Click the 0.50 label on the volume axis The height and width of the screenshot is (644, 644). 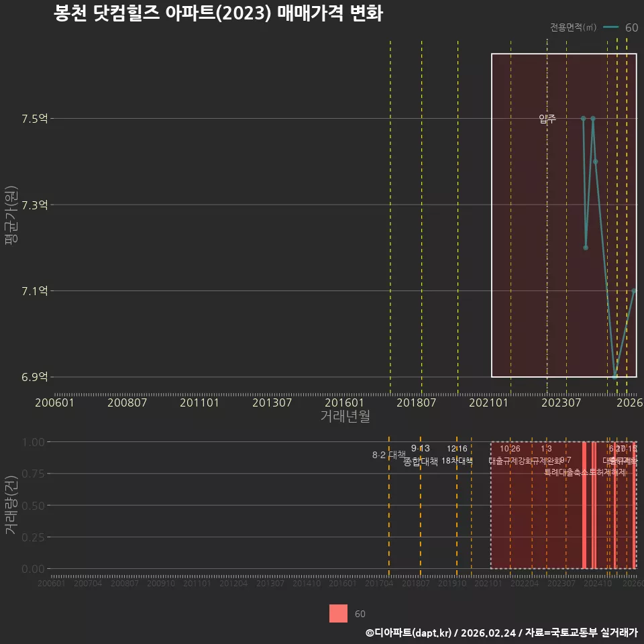[x=33, y=506]
